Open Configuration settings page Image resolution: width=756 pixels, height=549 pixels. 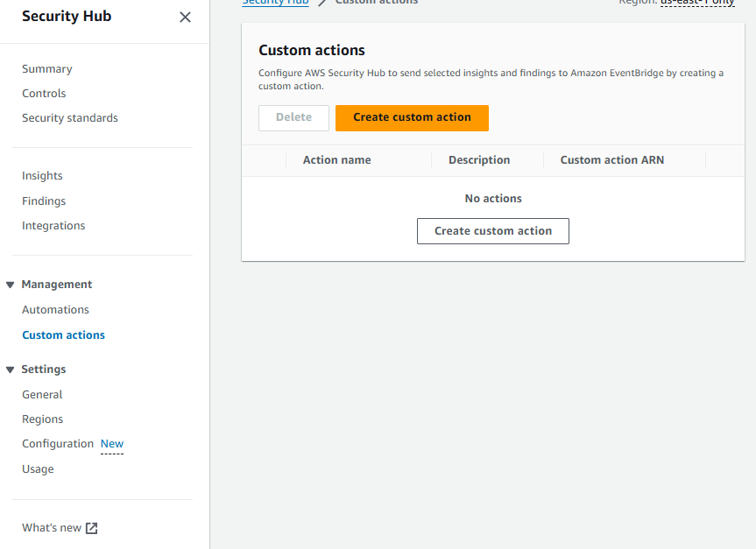[x=58, y=444]
